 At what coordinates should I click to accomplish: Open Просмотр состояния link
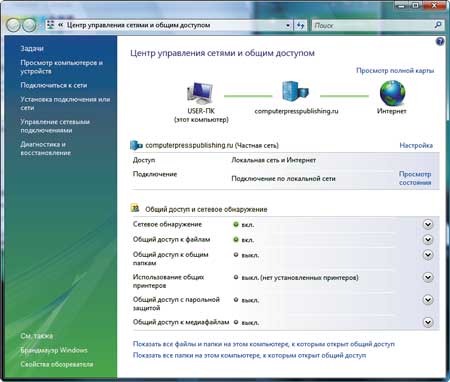pyautogui.click(x=415, y=178)
